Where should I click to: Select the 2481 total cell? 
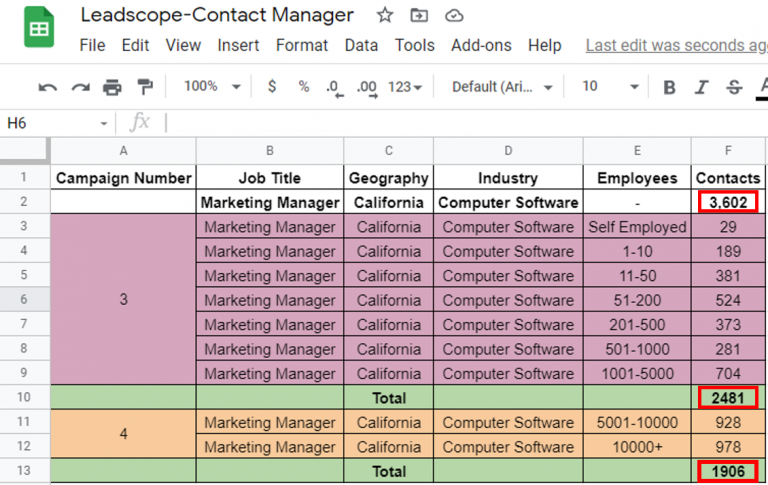point(728,397)
